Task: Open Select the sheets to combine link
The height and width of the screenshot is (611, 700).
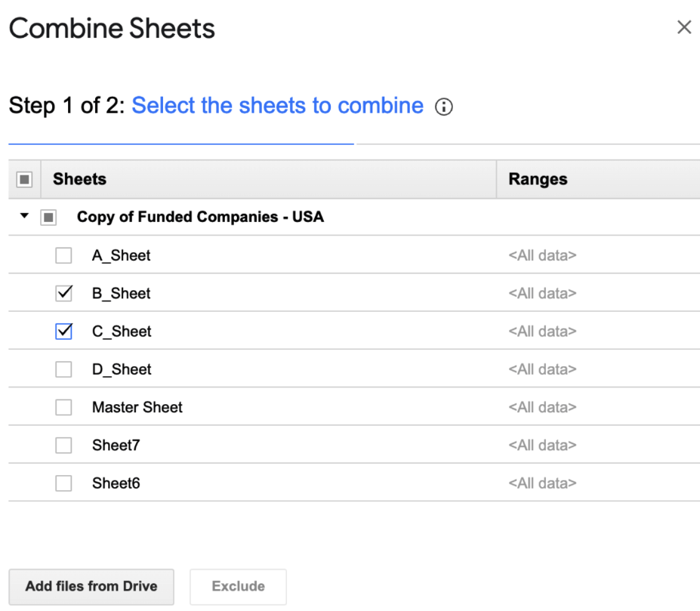Action: [278, 106]
